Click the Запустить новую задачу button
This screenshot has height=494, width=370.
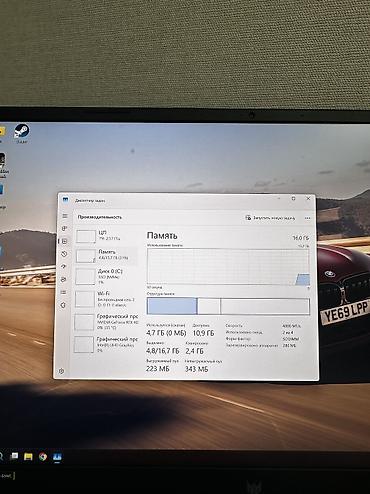pyautogui.click(x=270, y=218)
